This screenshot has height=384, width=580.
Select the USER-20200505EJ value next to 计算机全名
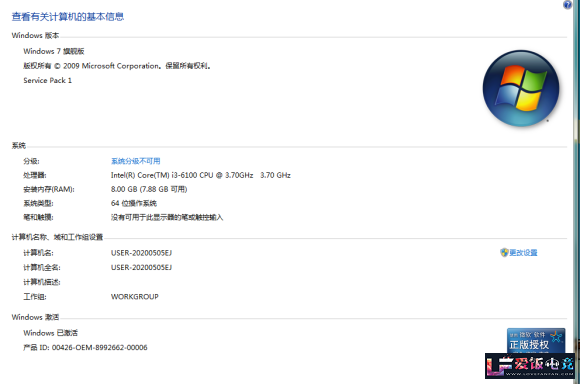coord(141,267)
